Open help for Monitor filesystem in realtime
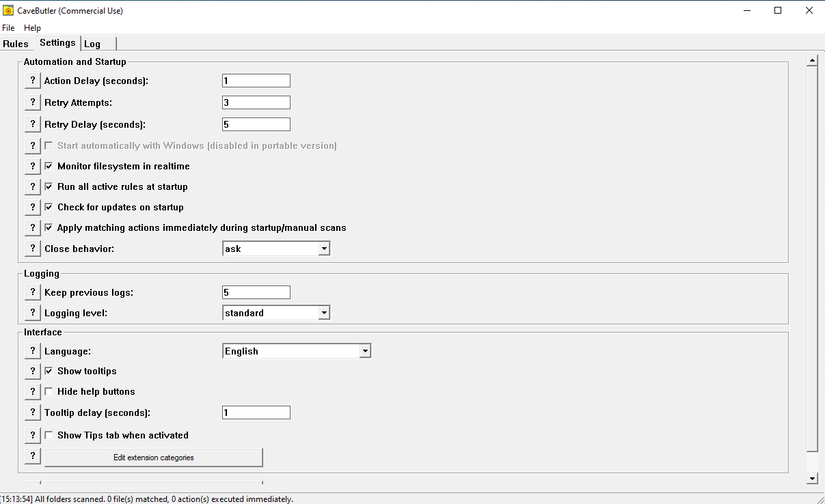The height and width of the screenshot is (504, 825). (32, 166)
